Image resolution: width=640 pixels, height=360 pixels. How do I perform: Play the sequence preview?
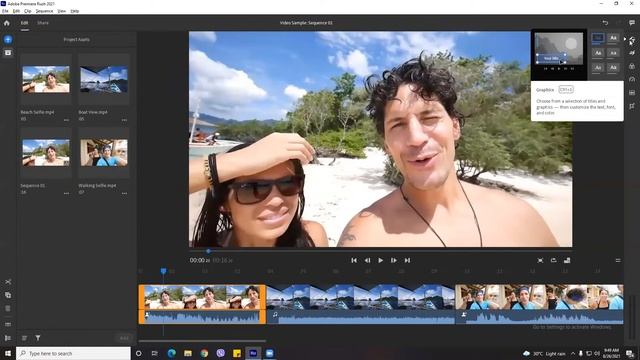tap(380, 260)
